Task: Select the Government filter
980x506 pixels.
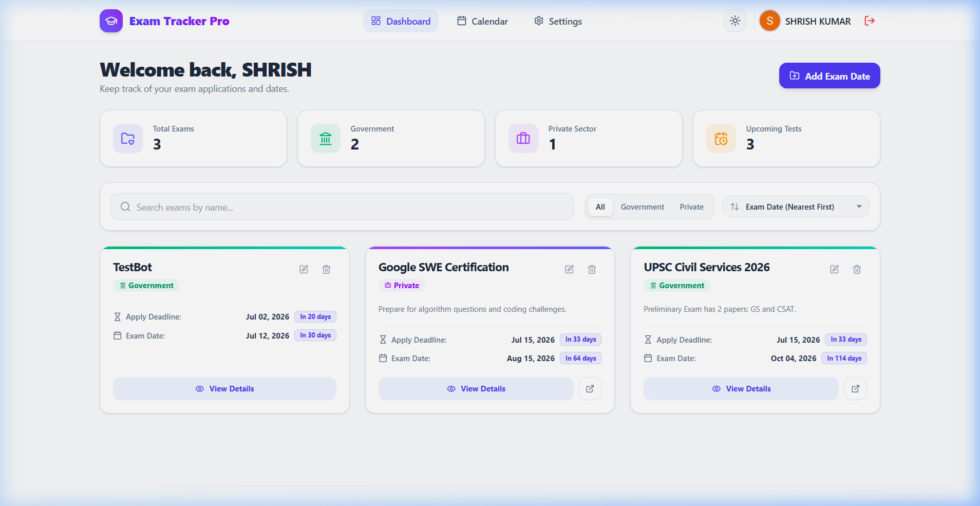Action: (x=642, y=207)
